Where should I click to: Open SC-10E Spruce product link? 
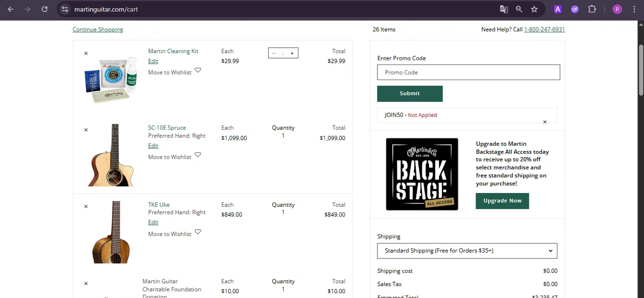tap(167, 128)
